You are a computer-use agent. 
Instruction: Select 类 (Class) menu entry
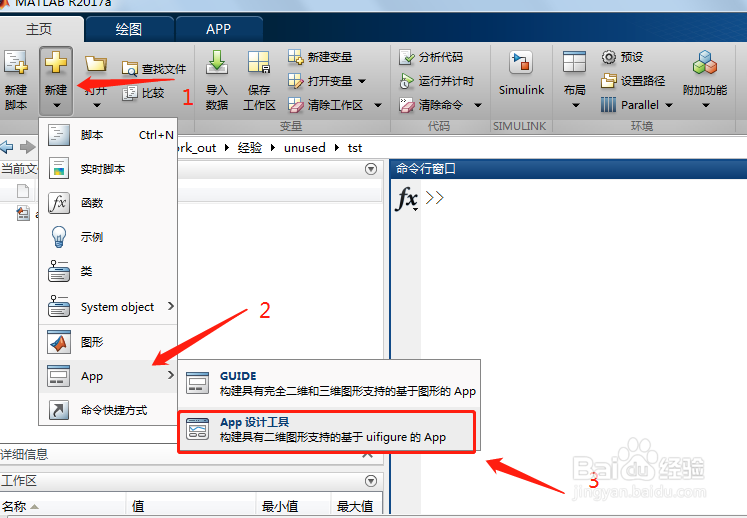[108, 271]
